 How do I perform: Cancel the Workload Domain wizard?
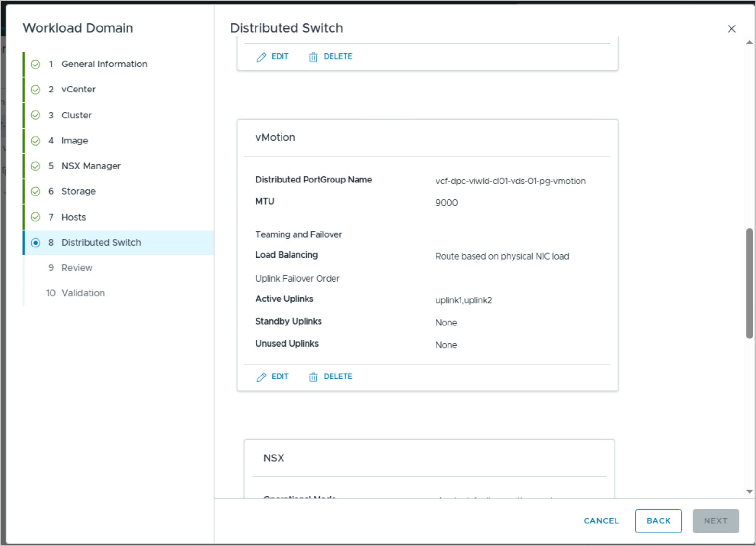pyautogui.click(x=601, y=521)
